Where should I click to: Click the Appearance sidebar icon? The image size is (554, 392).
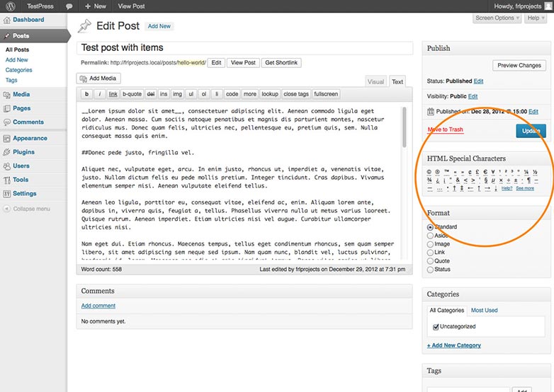[6, 138]
